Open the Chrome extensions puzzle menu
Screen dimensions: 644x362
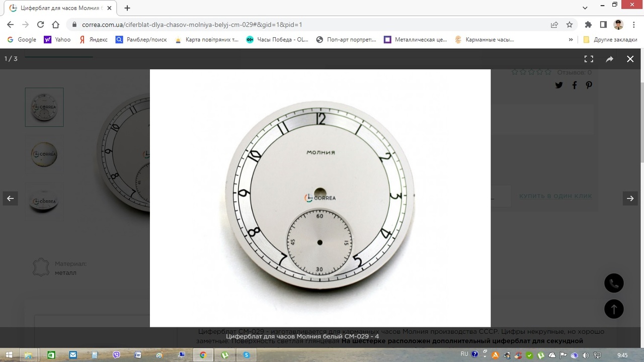click(x=588, y=25)
